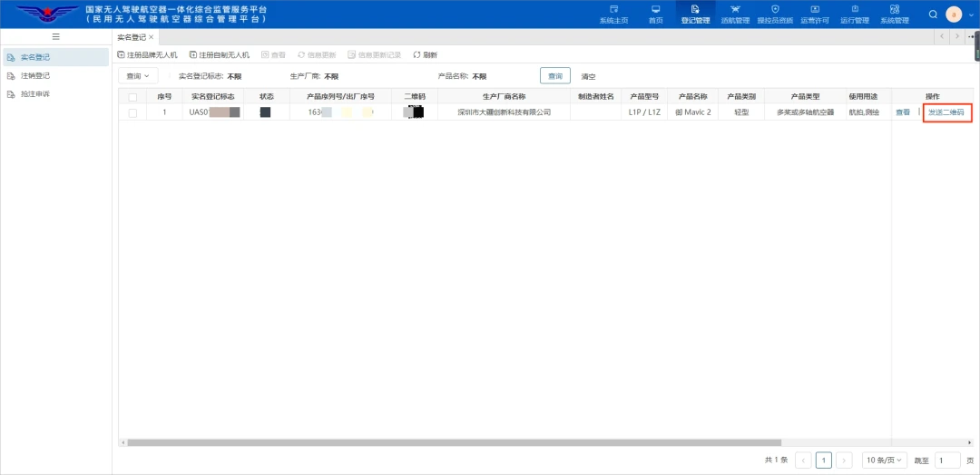980x475 pixels.
Task: Click the Mavic 2 product name cell
Action: coord(692,113)
